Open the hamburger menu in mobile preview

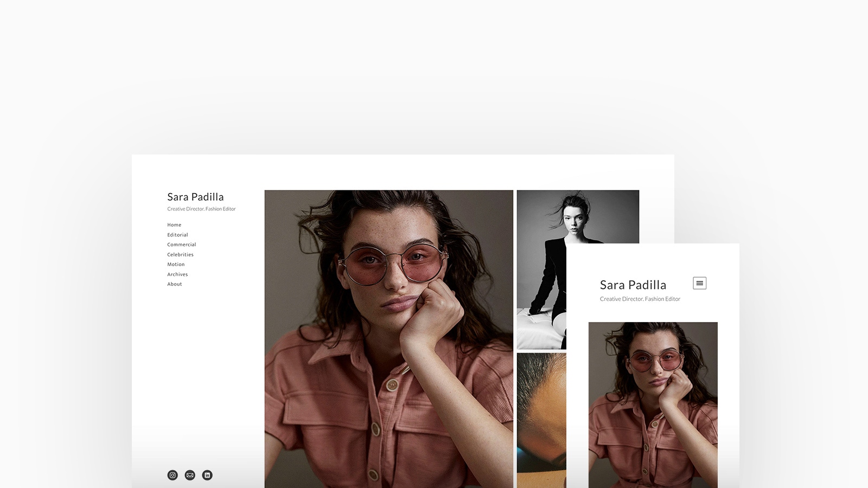click(x=699, y=283)
